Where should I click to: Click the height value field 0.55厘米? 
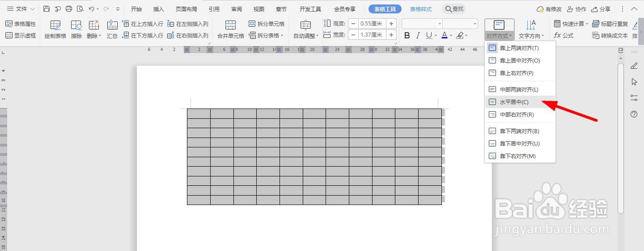tap(373, 24)
